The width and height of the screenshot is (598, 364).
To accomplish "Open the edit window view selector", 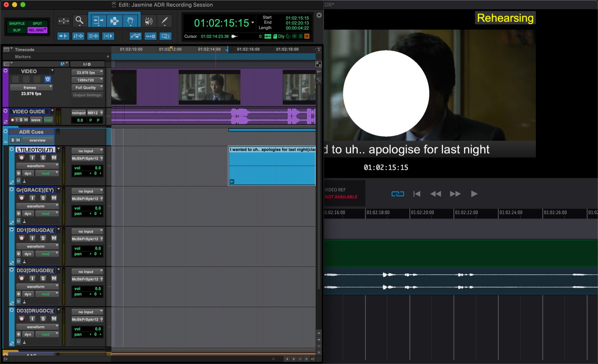I will click(7, 64).
